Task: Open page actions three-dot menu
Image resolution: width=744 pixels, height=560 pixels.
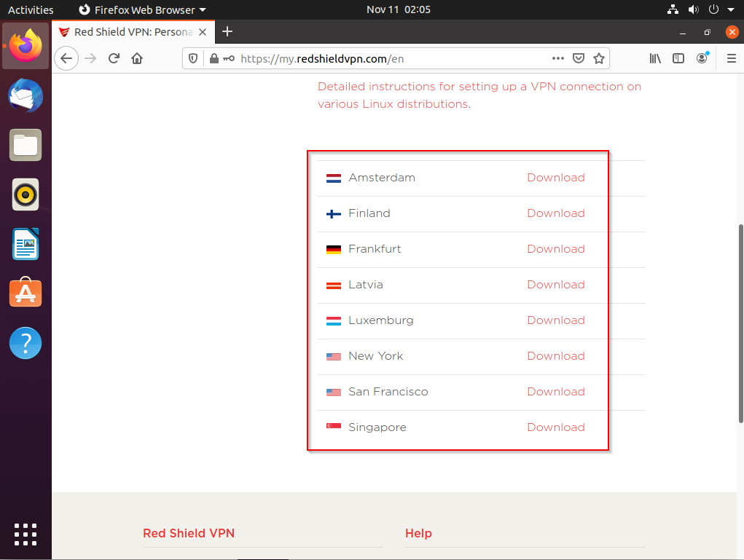Action: (558, 59)
